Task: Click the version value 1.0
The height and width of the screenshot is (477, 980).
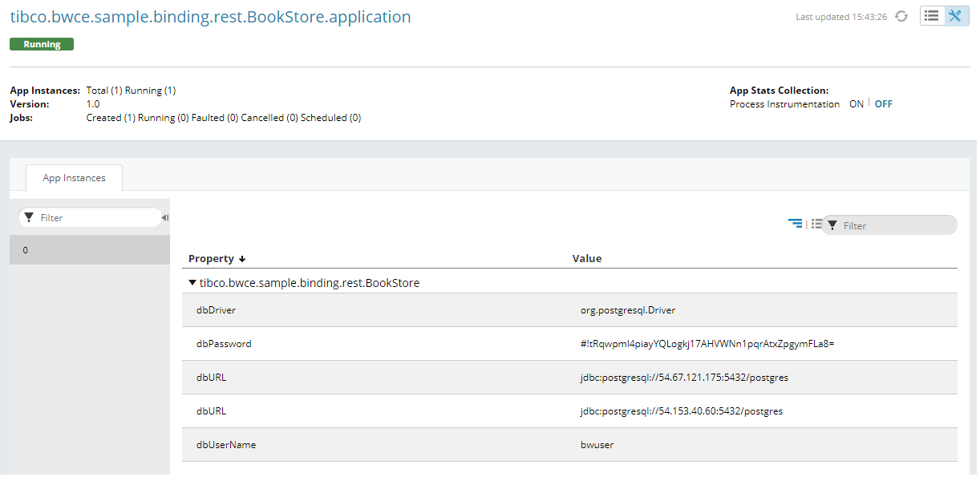Action: coord(93,104)
